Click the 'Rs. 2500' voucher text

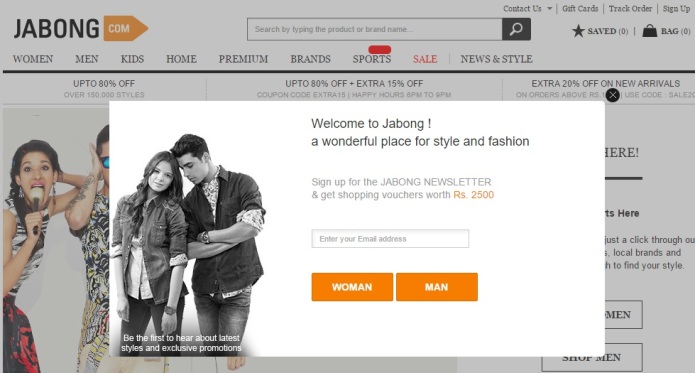pos(473,195)
